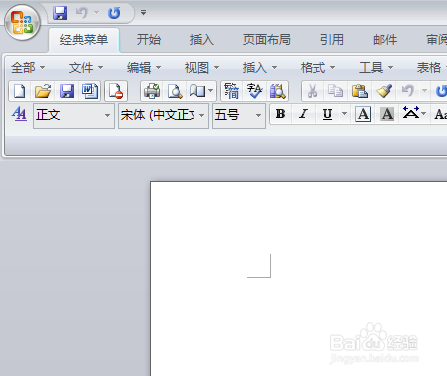Click the copy icon
Screen dimensions: 447x376
tap(335, 91)
